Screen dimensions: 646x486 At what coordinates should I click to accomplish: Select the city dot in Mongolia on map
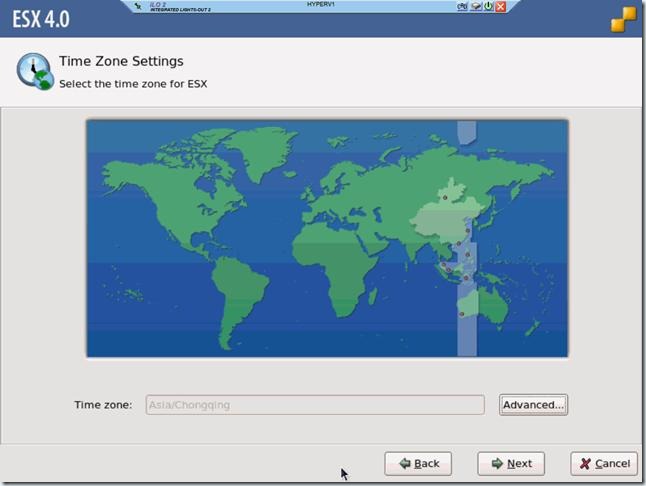coord(445,198)
